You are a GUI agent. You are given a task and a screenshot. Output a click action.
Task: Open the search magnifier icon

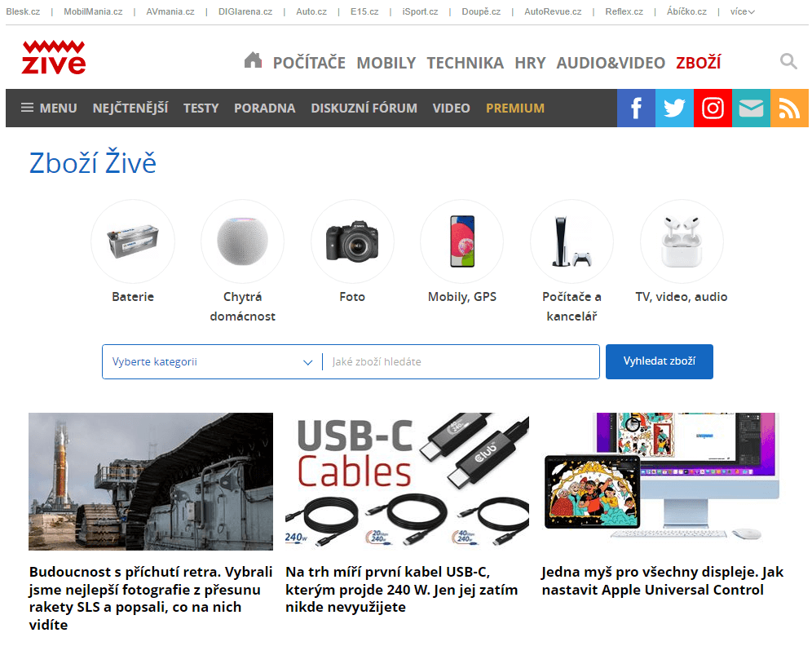point(788,61)
